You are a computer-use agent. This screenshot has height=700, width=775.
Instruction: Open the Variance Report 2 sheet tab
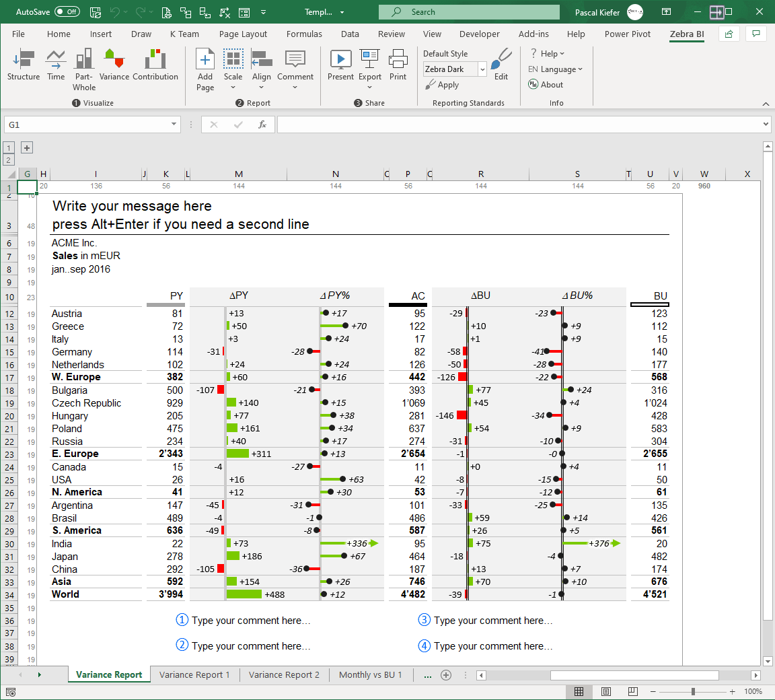pyautogui.click(x=283, y=674)
